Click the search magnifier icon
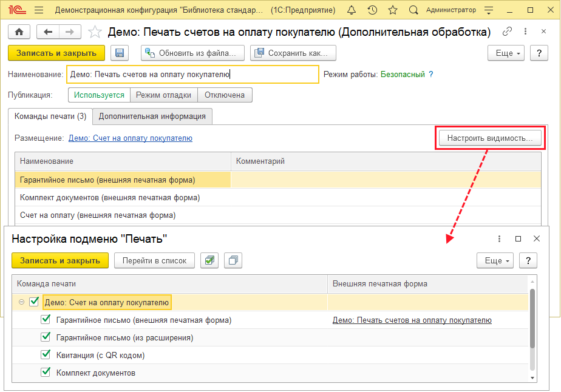Viewport: 561px width, 392px height. click(x=413, y=10)
